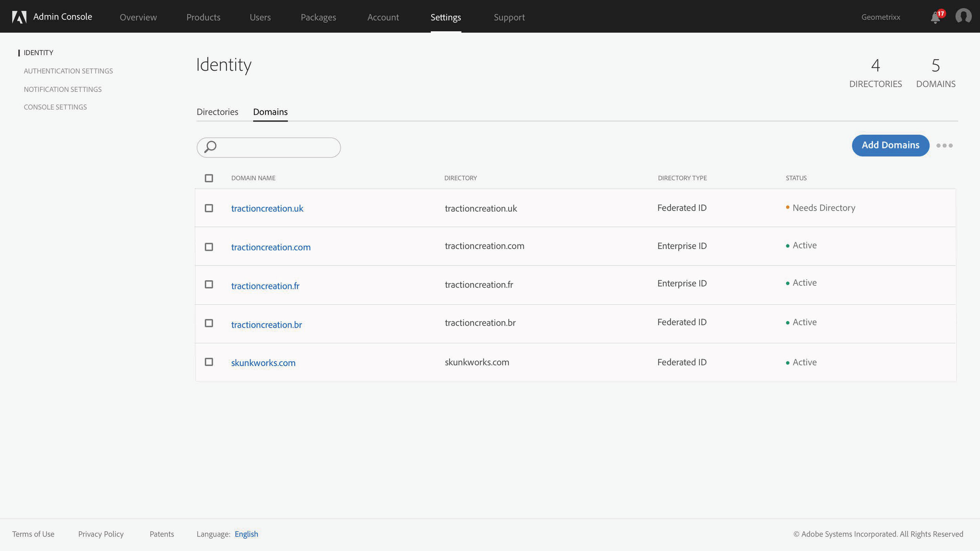The image size is (980, 551).
Task: Click Active status in tractioncreation.com row
Action: [x=804, y=245]
